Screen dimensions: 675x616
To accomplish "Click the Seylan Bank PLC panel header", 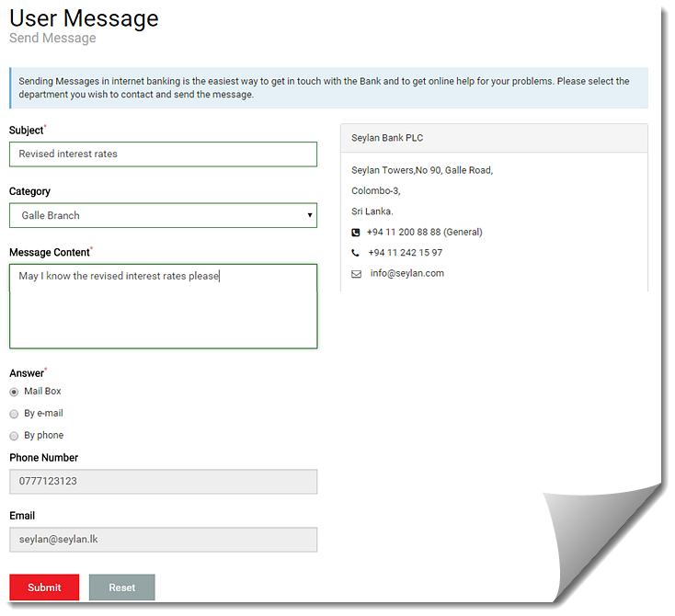I will [x=494, y=138].
